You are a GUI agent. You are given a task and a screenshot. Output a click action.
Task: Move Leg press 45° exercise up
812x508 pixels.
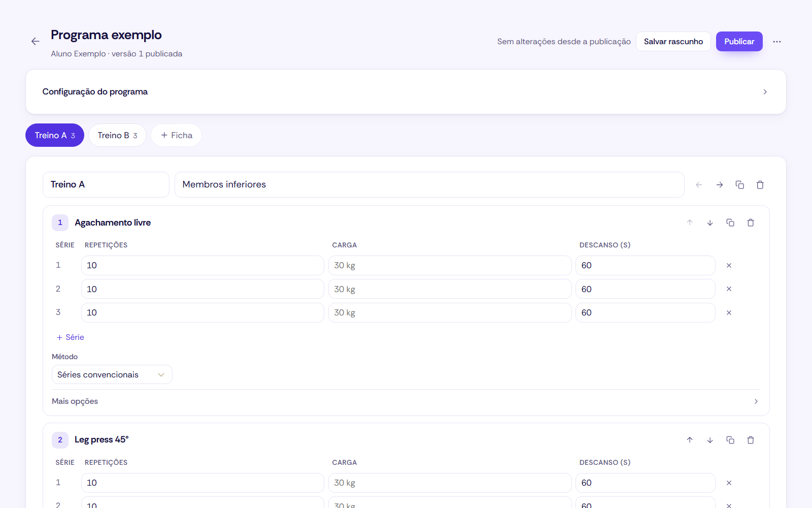pos(690,440)
